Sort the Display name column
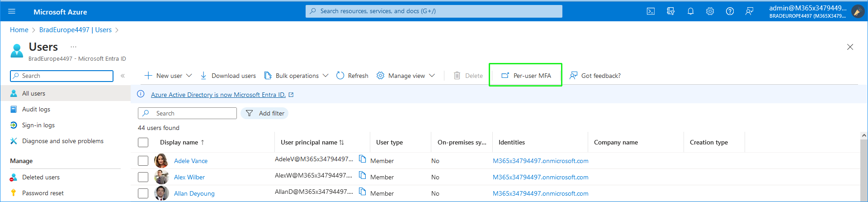868x202 pixels. click(182, 142)
